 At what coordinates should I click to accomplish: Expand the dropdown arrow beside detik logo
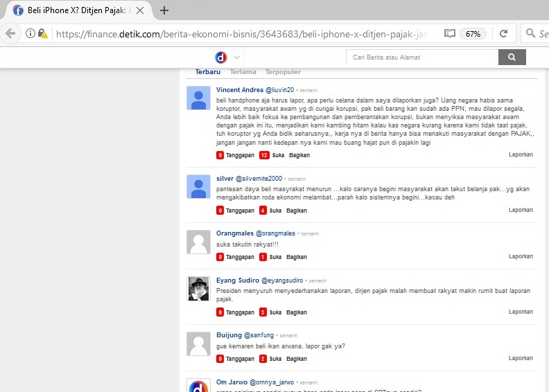(237, 57)
